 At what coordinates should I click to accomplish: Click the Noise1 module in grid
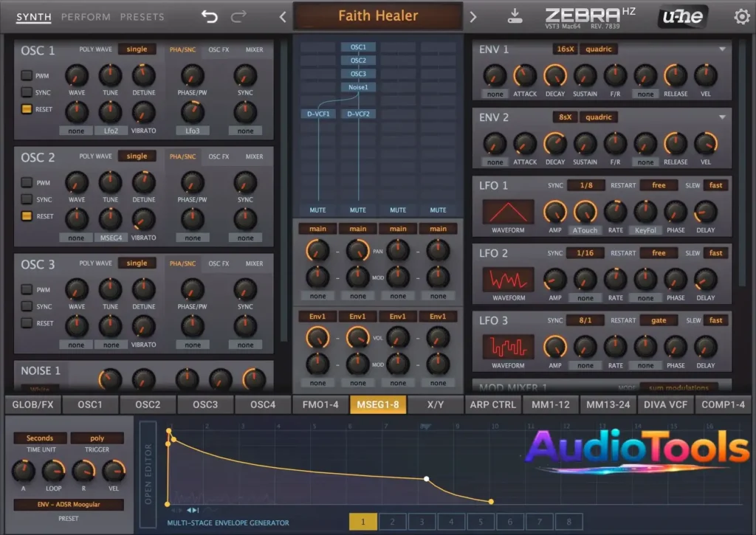(x=358, y=87)
